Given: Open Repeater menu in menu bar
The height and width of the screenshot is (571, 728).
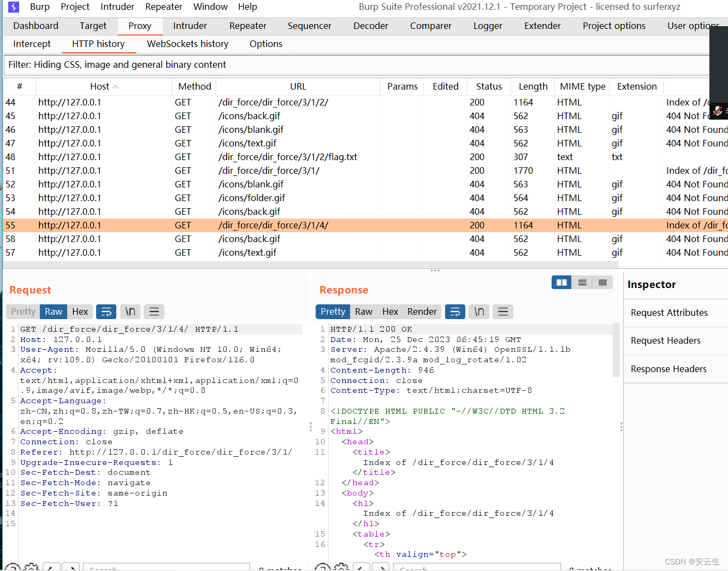Looking at the screenshot, I should tap(164, 7).
